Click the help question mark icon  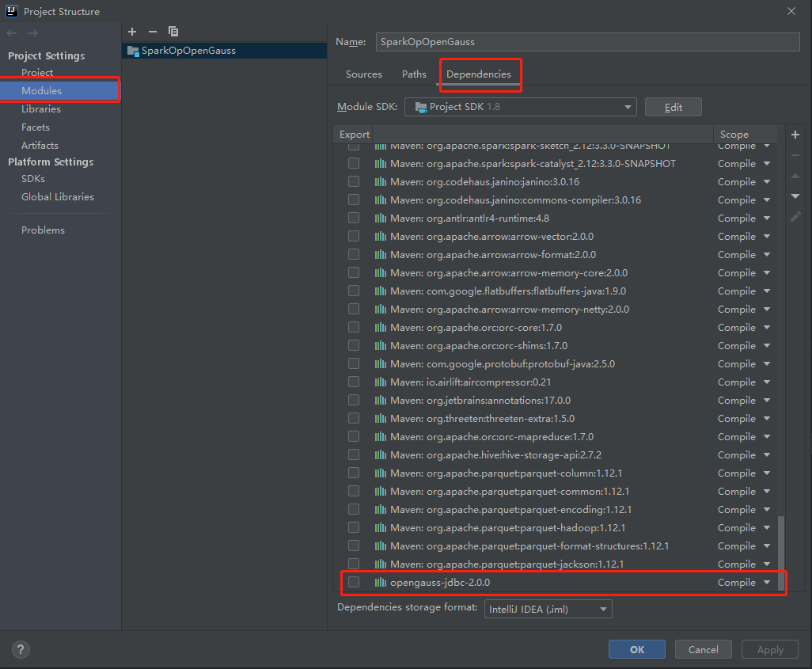[x=21, y=649]
